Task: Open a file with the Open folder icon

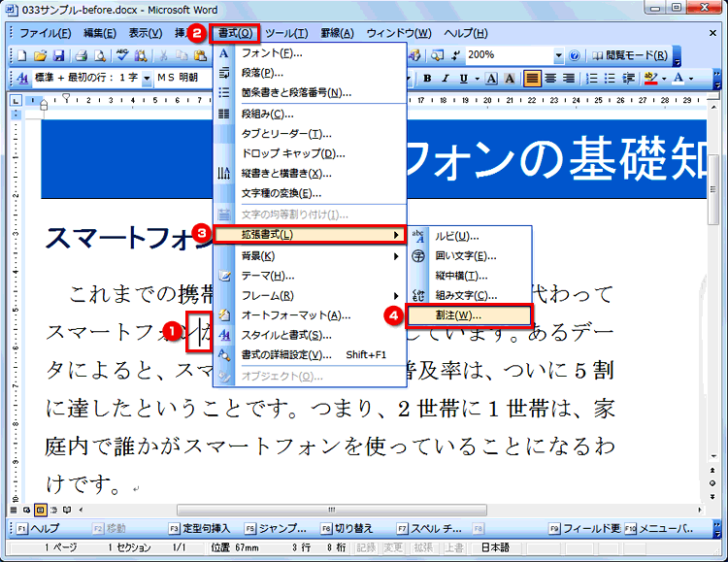Action: click(x=40, y=55)
